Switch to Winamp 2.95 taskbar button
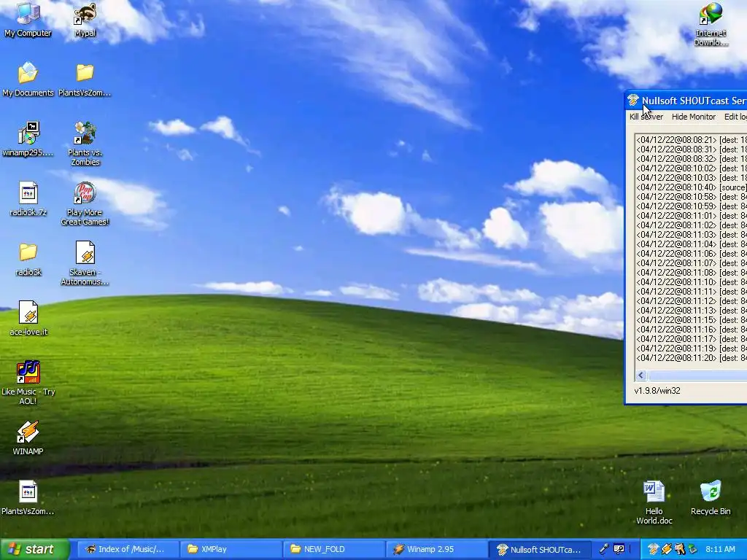Viewport: 747px width, 560px height. click(436, 549)
